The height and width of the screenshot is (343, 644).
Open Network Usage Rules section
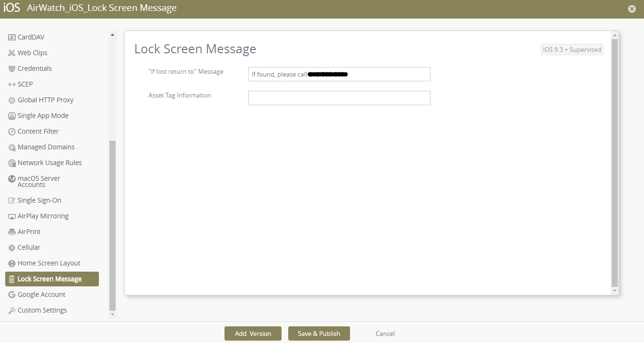coord(49,163)
